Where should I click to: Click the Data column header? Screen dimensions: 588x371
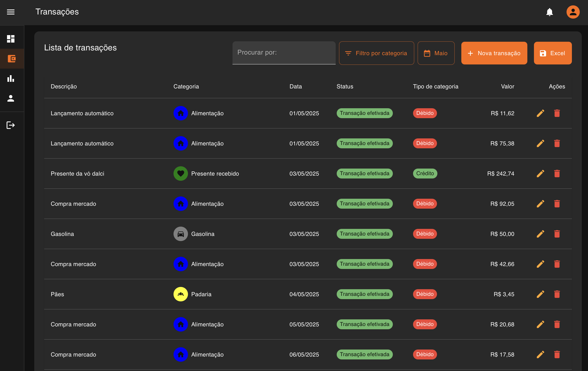point(295,87)
